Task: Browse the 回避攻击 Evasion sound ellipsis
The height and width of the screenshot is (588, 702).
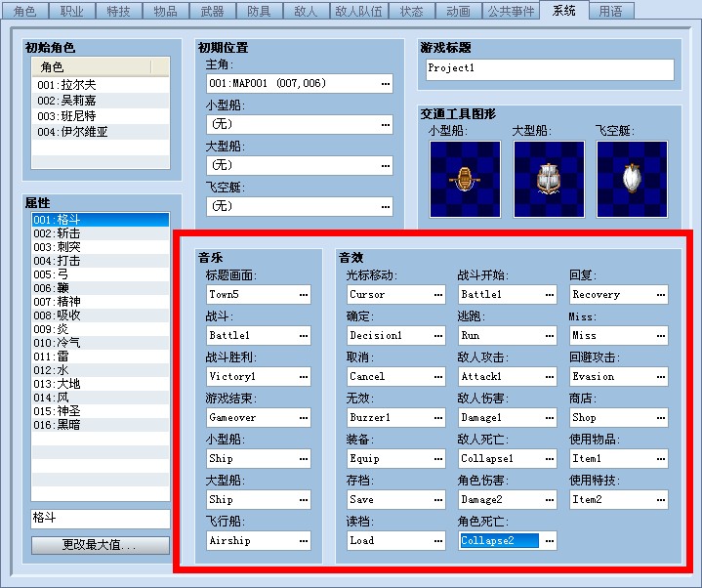Action: [x=661, y=377]
